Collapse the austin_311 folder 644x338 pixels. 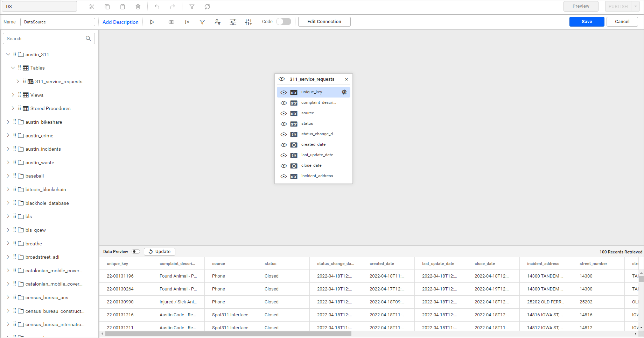tap(8, 54)
